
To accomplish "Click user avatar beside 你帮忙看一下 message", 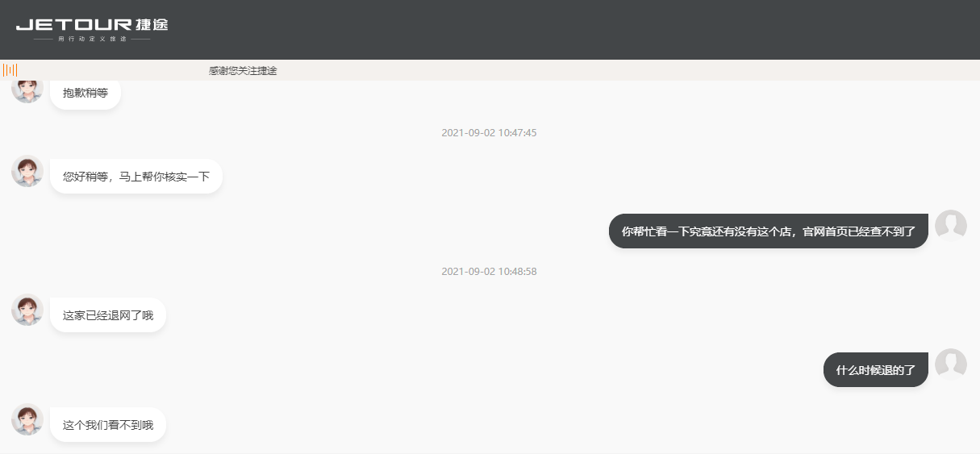I will point(951,226).
